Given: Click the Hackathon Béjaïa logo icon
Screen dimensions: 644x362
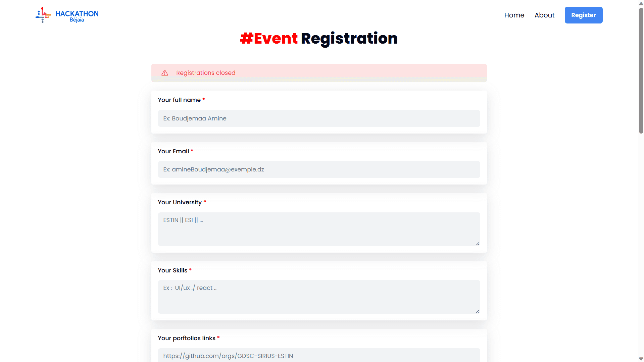Looking at the screenshot, I should click(x=42, y=15).
